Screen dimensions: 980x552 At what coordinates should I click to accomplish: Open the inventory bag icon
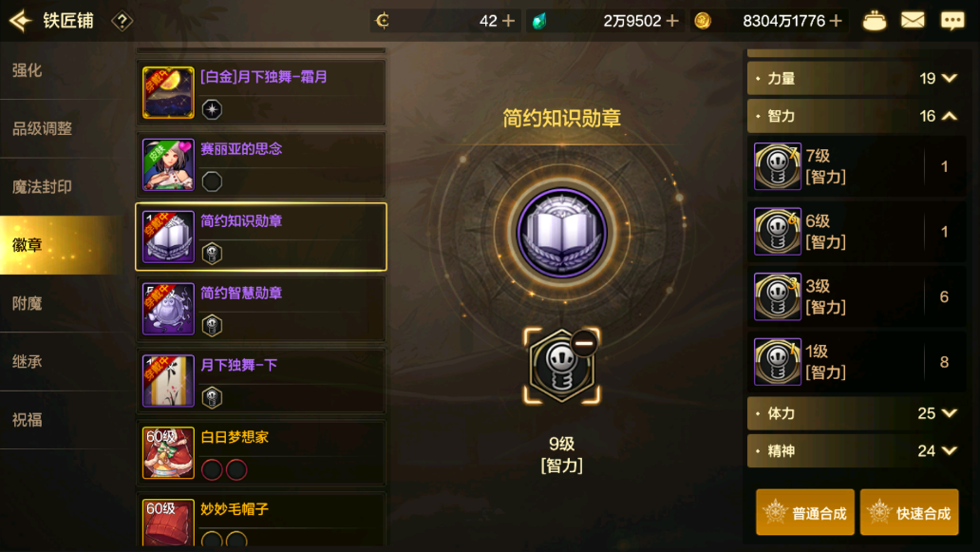click(x=874, y=21)
